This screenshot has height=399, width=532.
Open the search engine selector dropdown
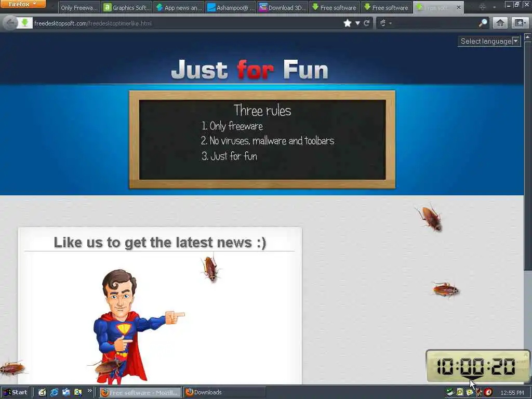point(385,23)
